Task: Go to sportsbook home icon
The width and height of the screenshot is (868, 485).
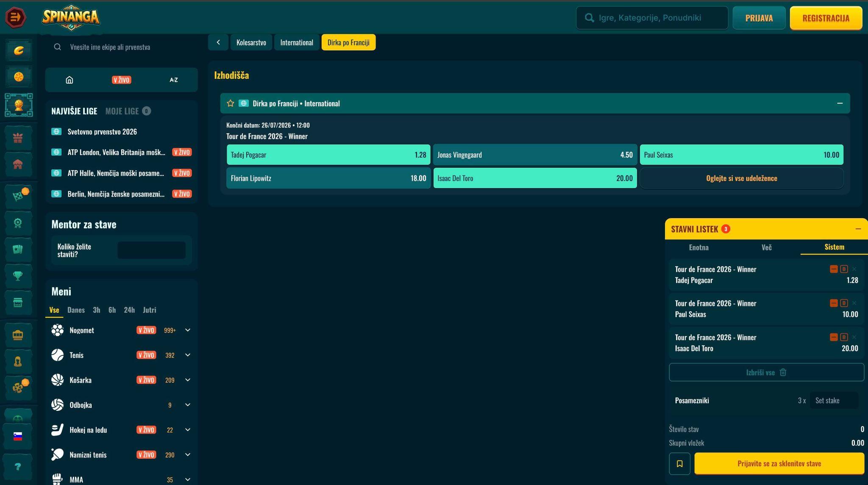Action: click(x=70, y=80)
